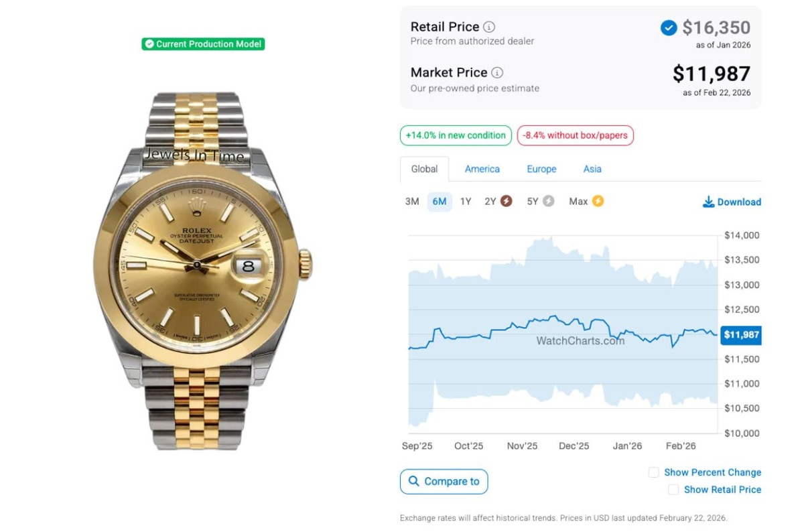Click the gold lightning icon beside Max
The height and width of the screenshot is (532, 804).
[x=598, y=201]
